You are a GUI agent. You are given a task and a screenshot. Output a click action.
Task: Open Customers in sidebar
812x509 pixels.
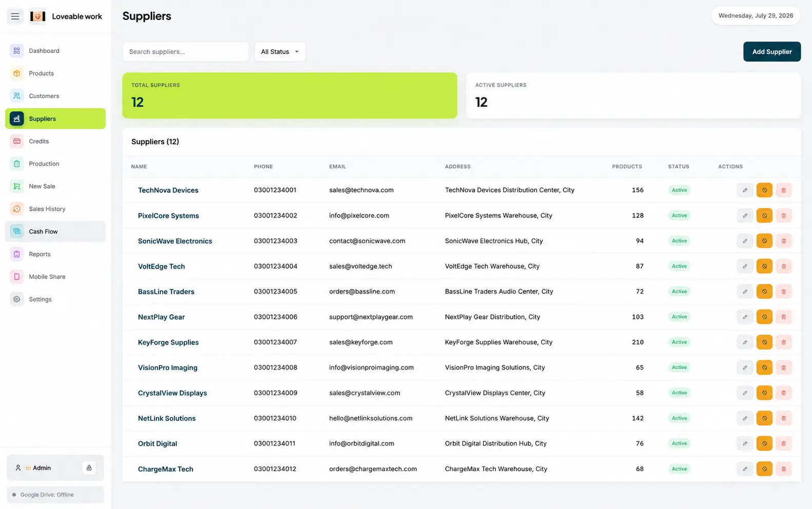(x=55, y=96)
